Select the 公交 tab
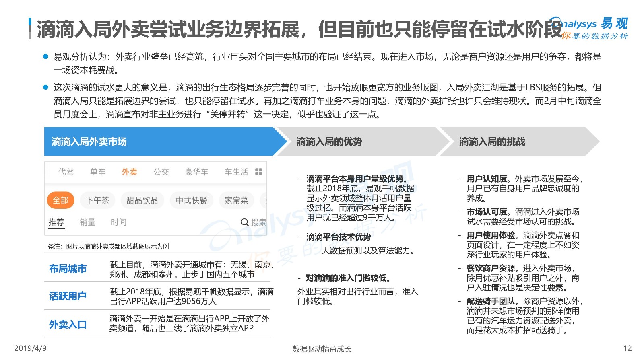The height and width of the screenshot is (362, 644). click(x=161, y=172)
